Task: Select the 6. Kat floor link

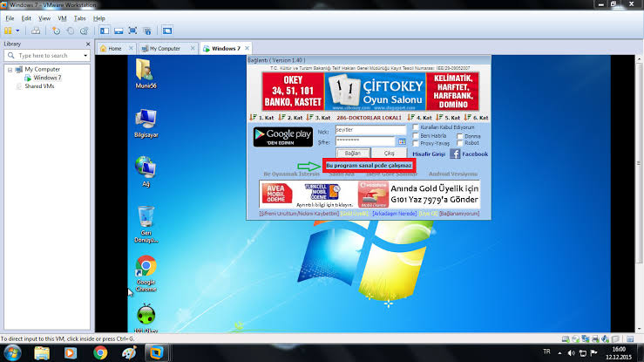Action: click(x=476, y=118)
